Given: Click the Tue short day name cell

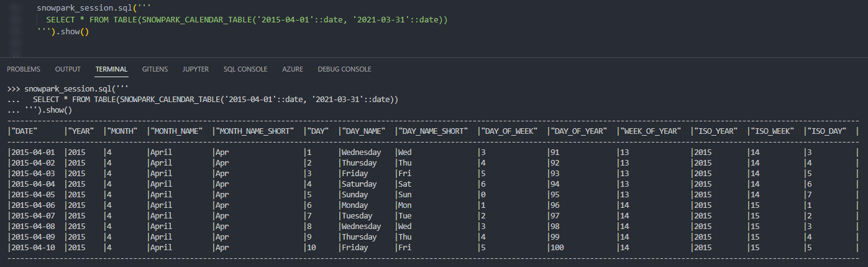Looking at the screenshot, I should pos(404,215).
